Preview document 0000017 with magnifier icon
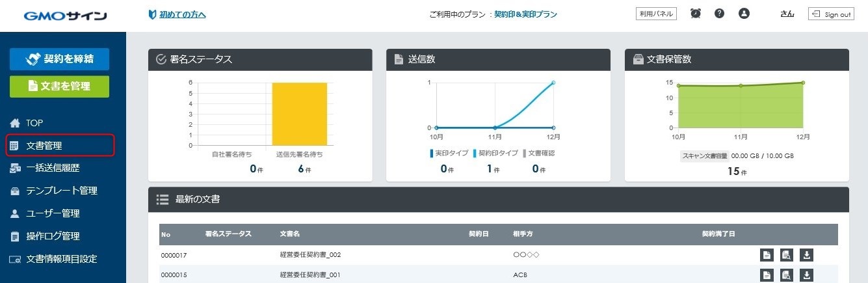868x283 pixels. [787, 255]
